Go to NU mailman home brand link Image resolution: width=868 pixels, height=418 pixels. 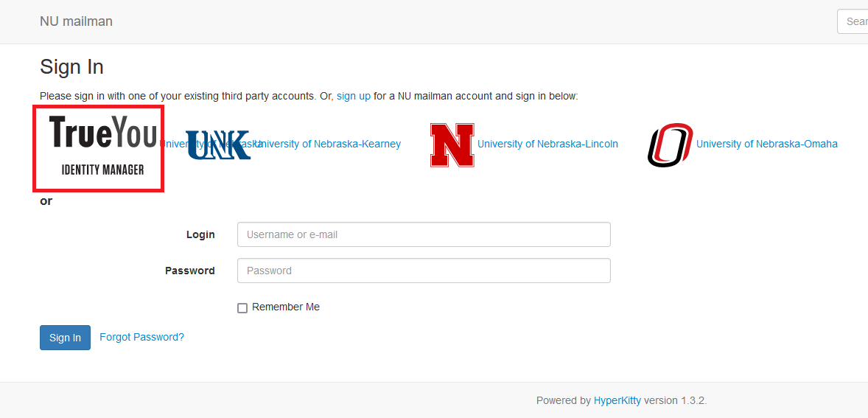77,21
